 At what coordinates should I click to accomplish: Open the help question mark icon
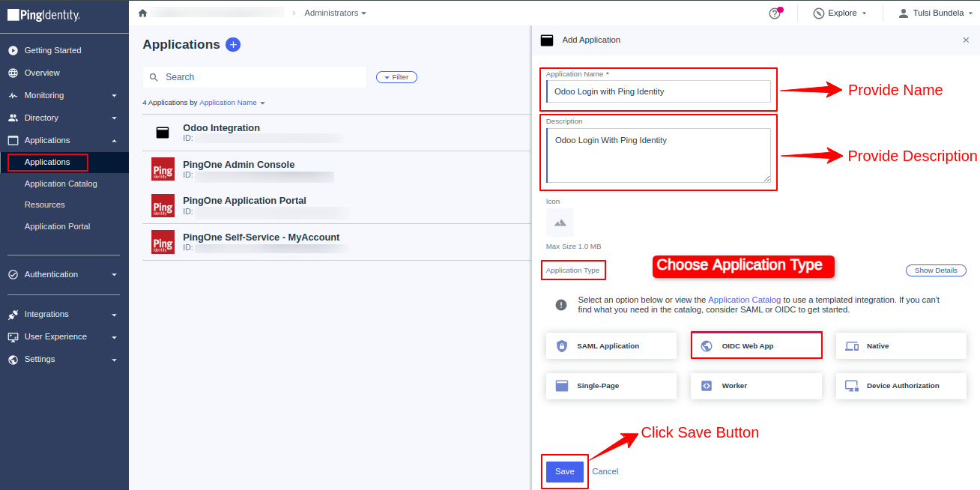coord(775,13)
